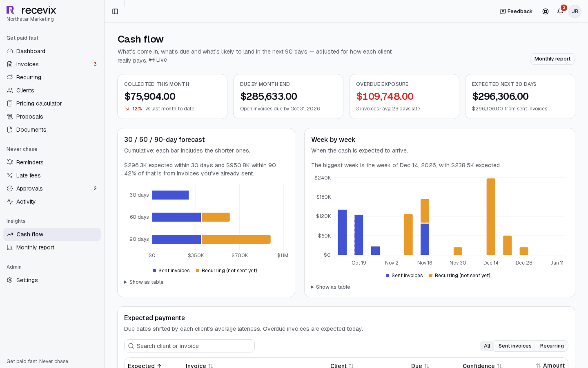The width and height of the screenshot is (588, 368).
Task: Open Documents in the sidebar
Action: [x=52, y=130]
